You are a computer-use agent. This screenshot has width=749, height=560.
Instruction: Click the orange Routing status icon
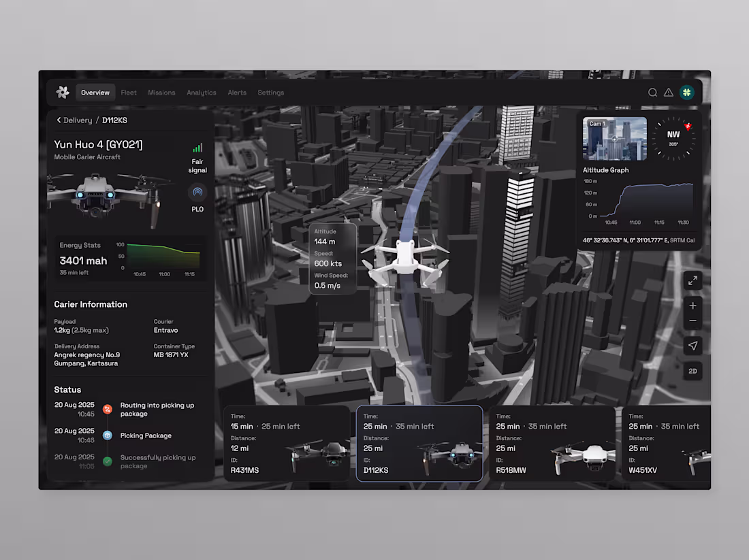coord(108,409)
